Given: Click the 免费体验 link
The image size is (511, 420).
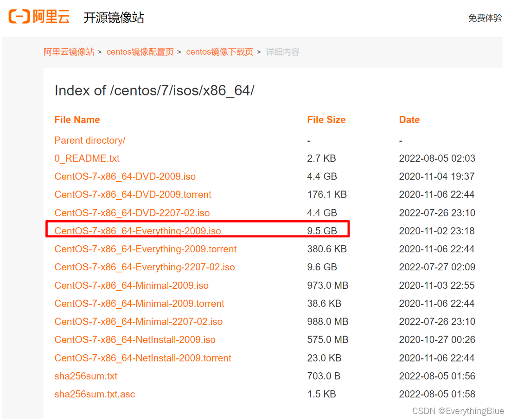Looking at the screenshot, I should coord(485,18).
